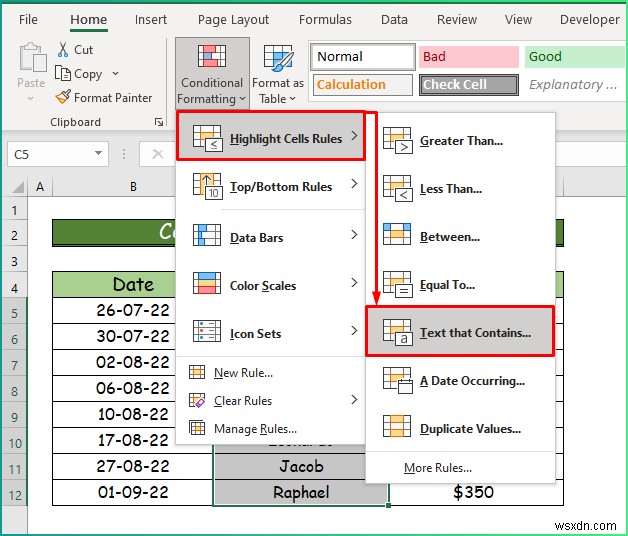Image resolution: width=628 pixels, height=536 pixels.
Task: Expand the Highlight Cells Rules submenu arrow
Action: (354, 136)
